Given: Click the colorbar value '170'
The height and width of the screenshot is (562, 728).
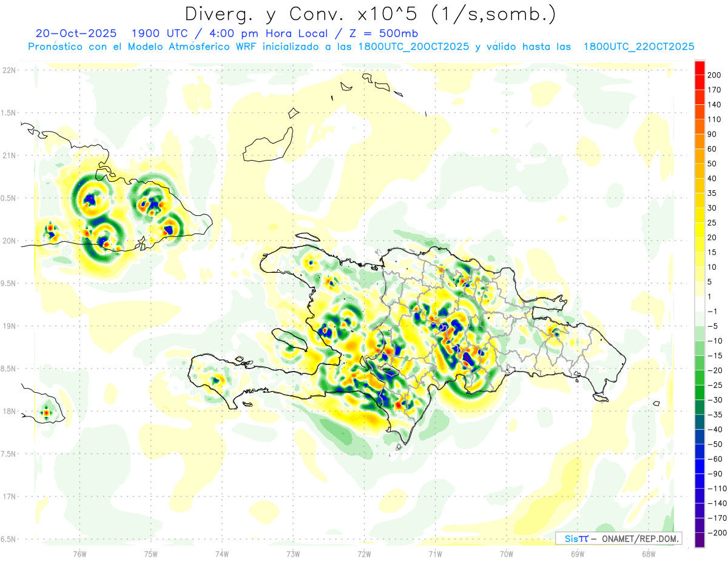Looking at the screenshot, I should [x=715, y=90].
